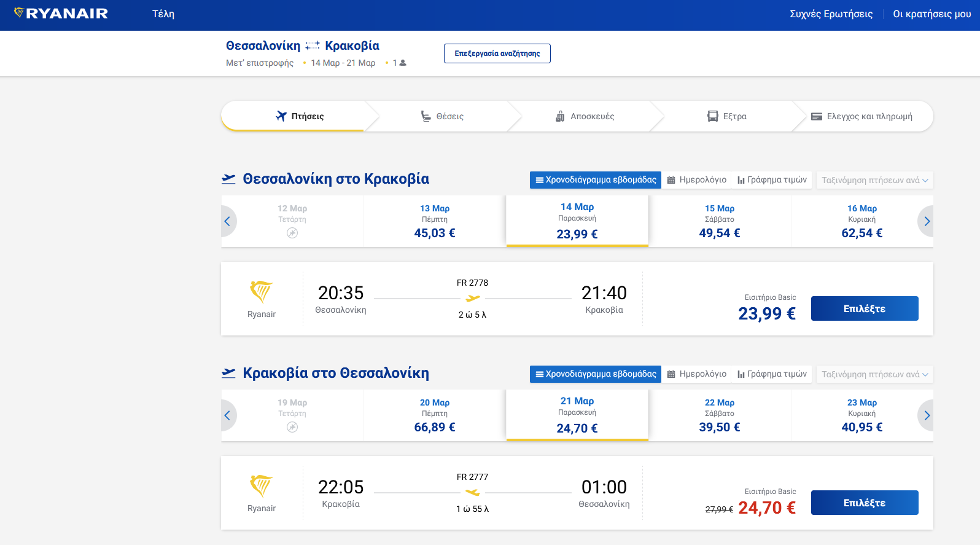Switch return view to Ημερολόγιο

(x=697, y=374)
